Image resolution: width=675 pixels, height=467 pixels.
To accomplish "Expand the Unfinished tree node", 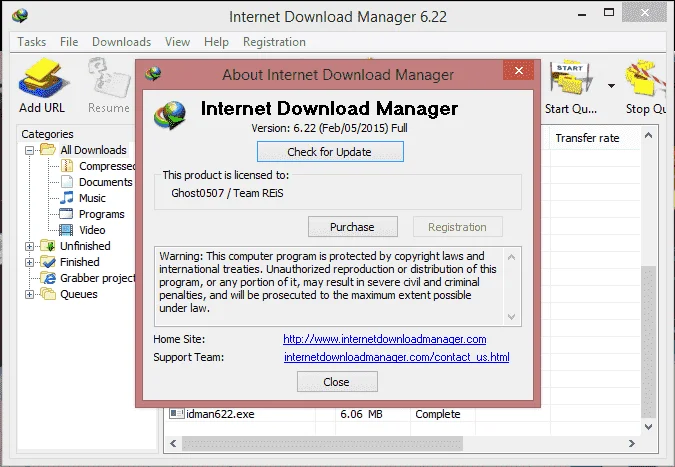I will click(x=29, y=246).
